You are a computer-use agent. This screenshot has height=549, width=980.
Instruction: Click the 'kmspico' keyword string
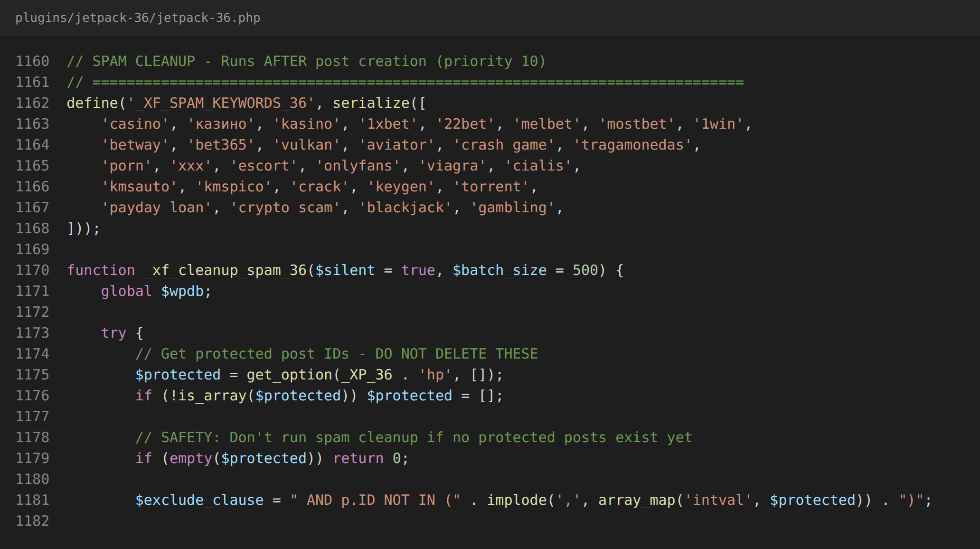tap(234, 187)
